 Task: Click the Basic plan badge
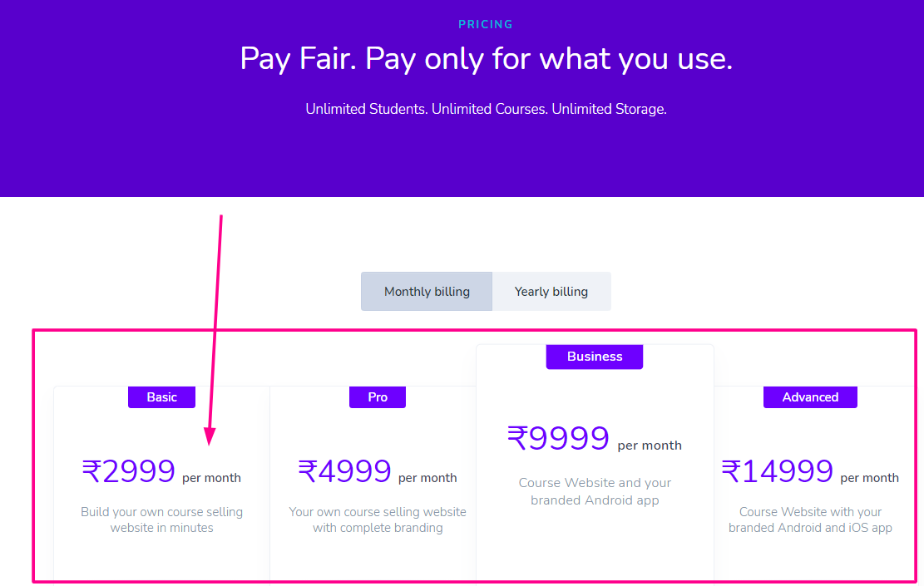(x=161, y=397)
